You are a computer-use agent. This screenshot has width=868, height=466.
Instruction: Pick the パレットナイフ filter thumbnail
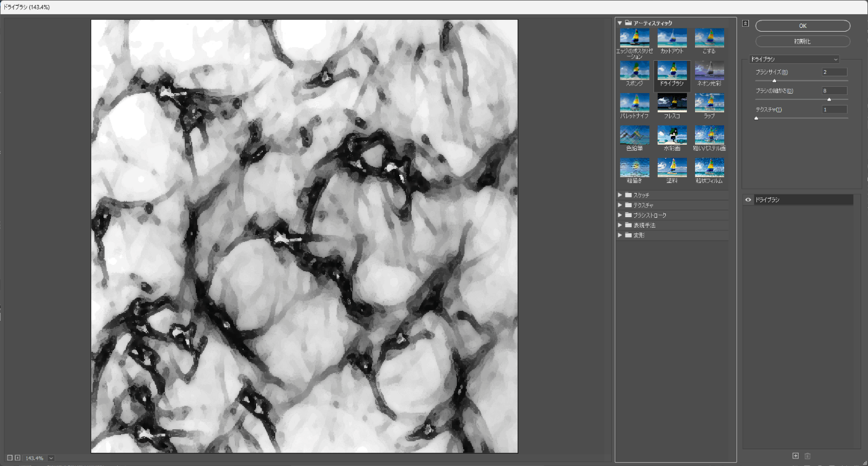click(635, 103)
